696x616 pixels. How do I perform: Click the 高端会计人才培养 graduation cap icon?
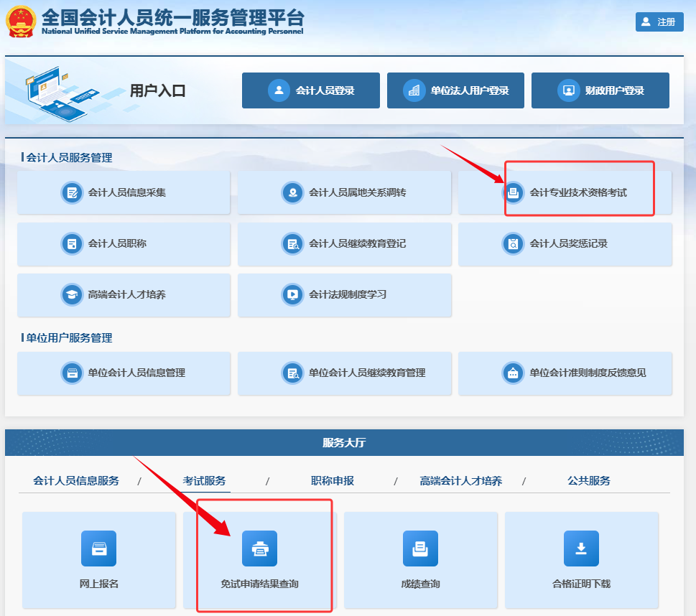[72, 294]
